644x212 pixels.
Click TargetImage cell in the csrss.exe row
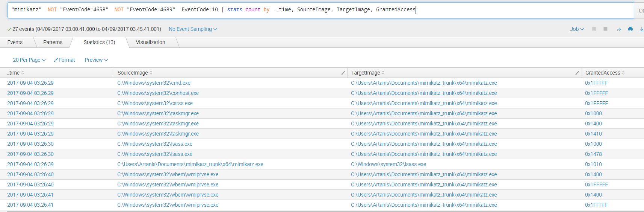424,103
